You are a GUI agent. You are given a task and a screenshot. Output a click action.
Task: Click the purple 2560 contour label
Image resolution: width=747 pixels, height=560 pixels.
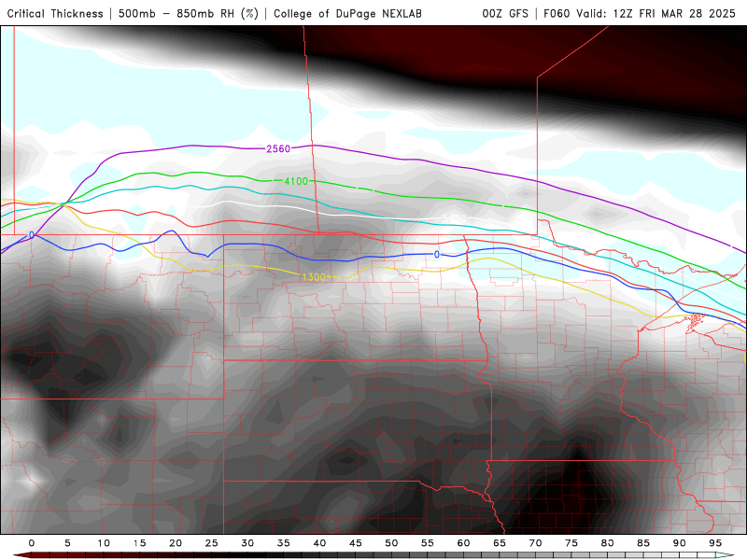tap(278, 149)
